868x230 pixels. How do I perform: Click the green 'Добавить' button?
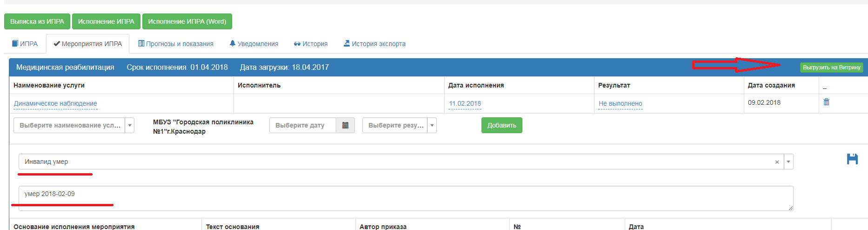(x=501, y=125)
